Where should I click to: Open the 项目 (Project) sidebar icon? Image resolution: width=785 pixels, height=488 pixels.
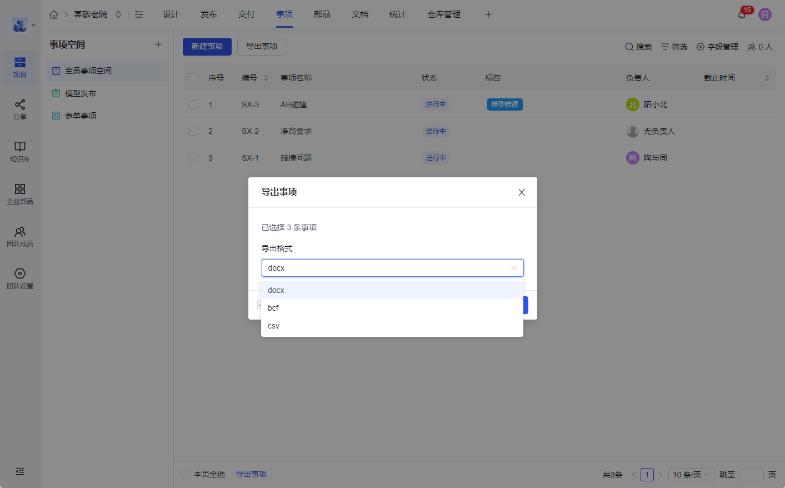pyautogui.click(x=20, y=67)
